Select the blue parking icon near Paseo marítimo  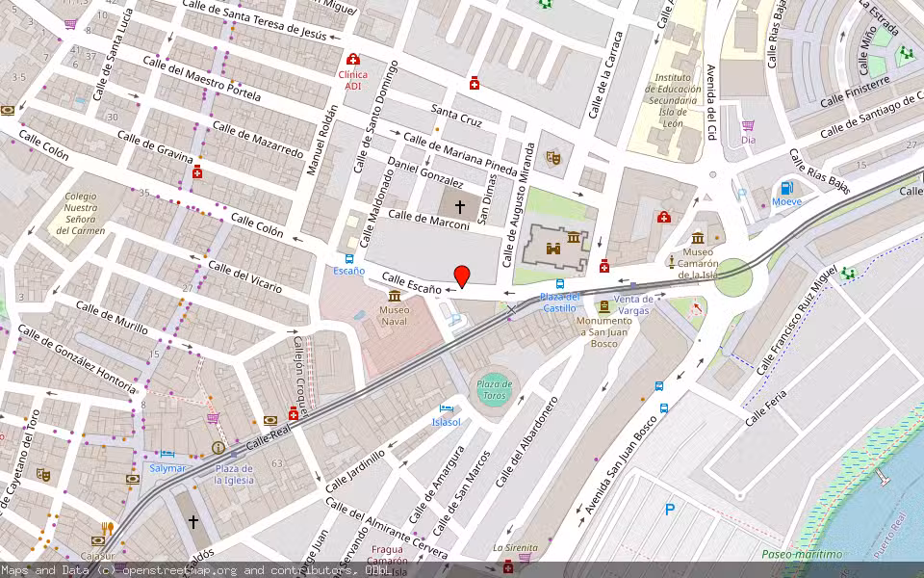pos(671,508)
